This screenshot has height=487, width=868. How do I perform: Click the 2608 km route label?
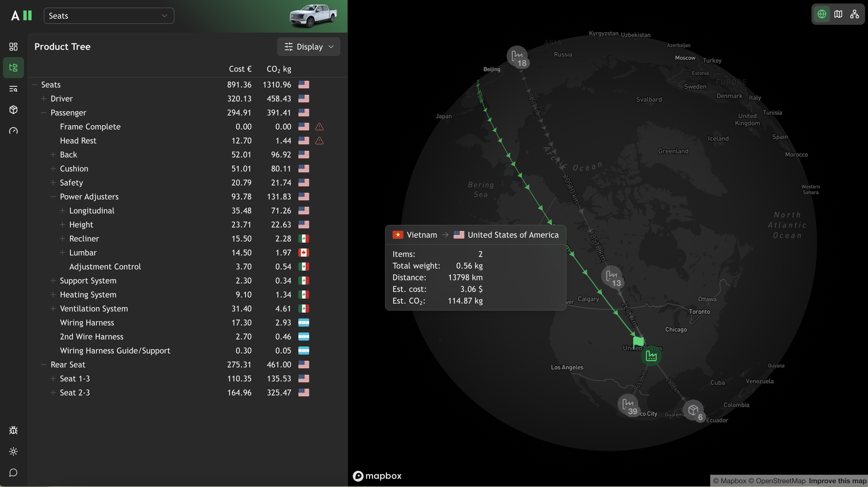click(673, 386)
